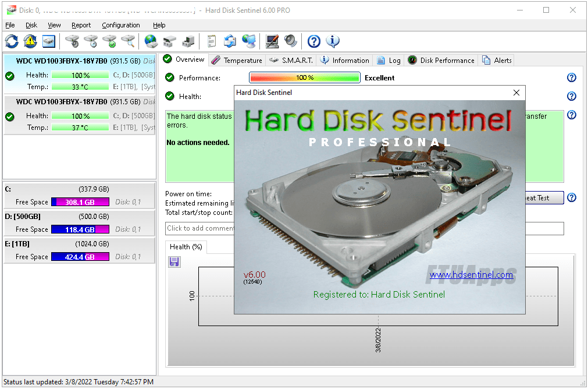Viewport: 588px width, 389px height.
Task: Open the Configuration menu
Action: point(121,25)
